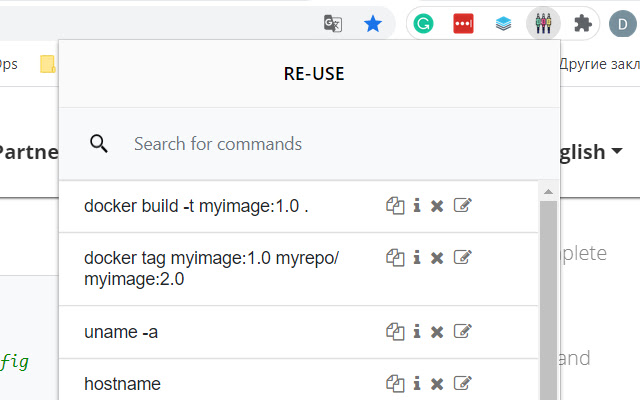The image size is (640, 400).
Task: Edit the docker tag command
Action: [x=463, y=257]
